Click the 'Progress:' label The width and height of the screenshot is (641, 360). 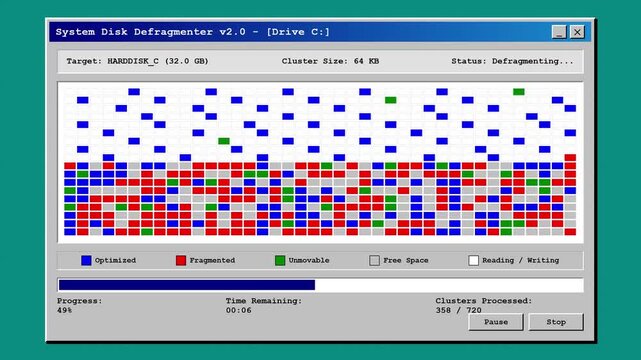(79, 301)
